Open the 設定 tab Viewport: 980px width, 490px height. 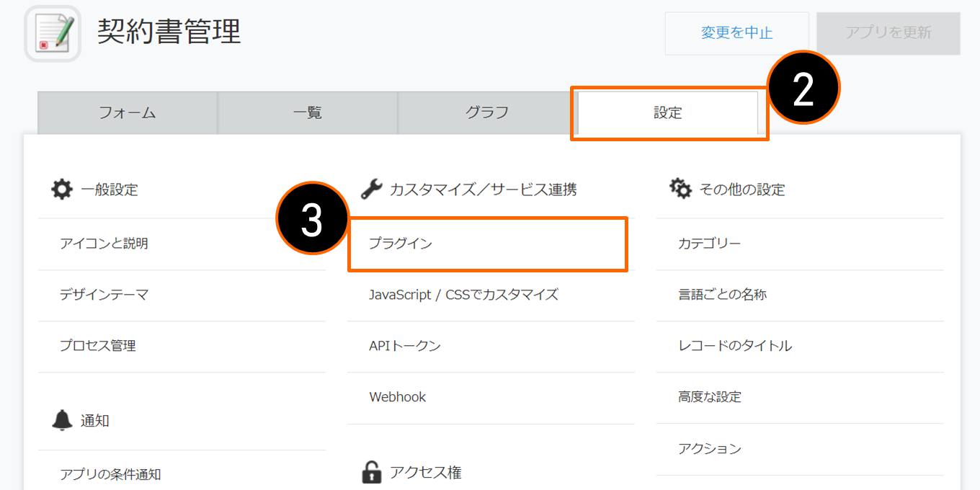pos(668,112)
